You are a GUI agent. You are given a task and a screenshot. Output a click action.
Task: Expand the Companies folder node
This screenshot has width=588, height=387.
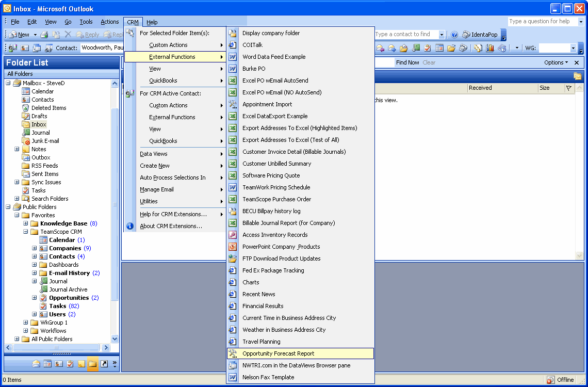(35, 248)
